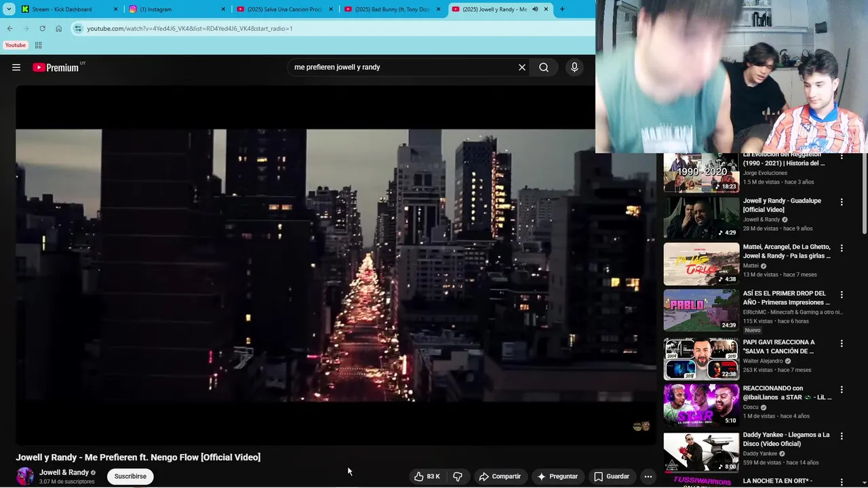
Task: Click the browser back arrow
Action: 9,28
